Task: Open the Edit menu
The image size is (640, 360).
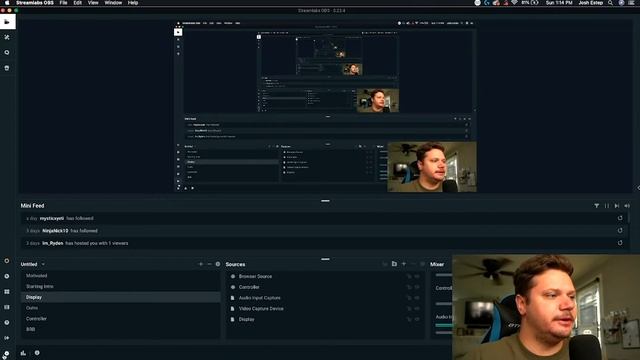Action: 78,3
